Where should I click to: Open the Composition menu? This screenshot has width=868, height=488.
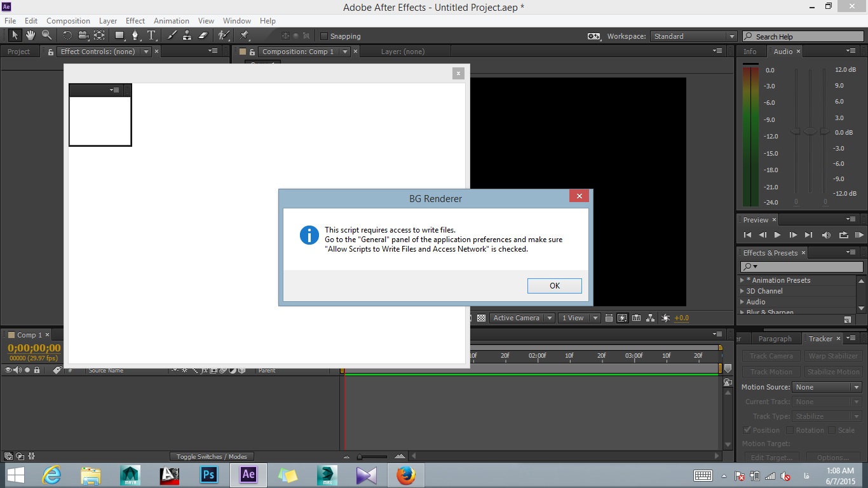pos(68,21)
